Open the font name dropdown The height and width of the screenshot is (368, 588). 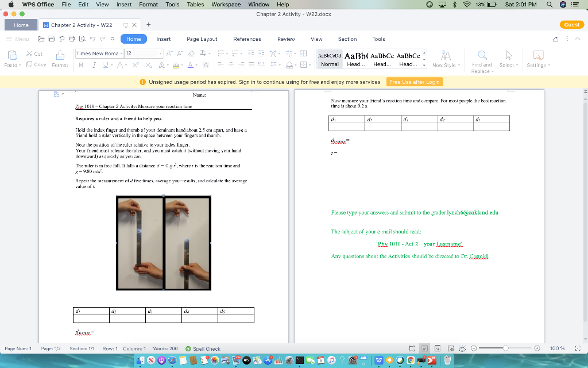[122, 53]
